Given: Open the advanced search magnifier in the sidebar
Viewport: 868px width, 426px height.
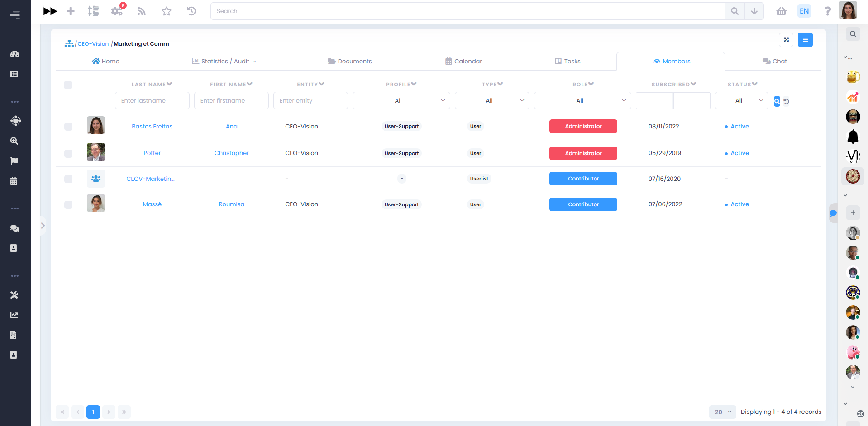Looking at the screenshot, I should [x=14, y=141].
